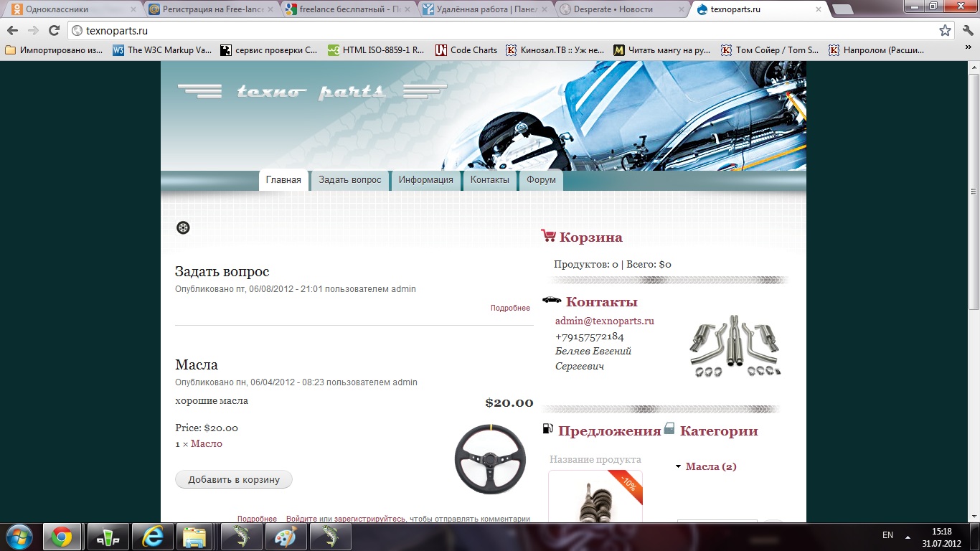Collapse the Масла (2) category arrow

[x=678, y=466]
